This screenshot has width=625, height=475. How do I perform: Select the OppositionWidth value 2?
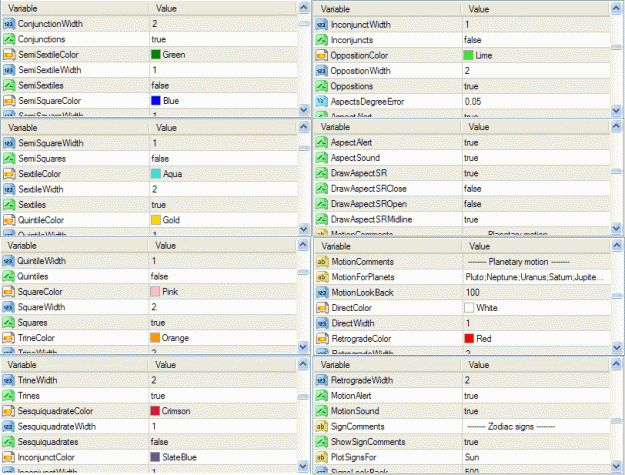tap(467, 71)
